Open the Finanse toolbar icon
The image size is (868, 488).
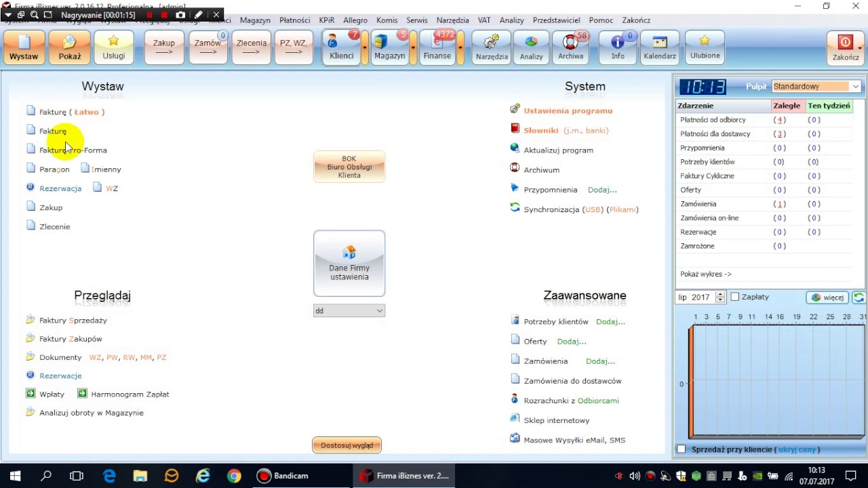click(437, 47)
